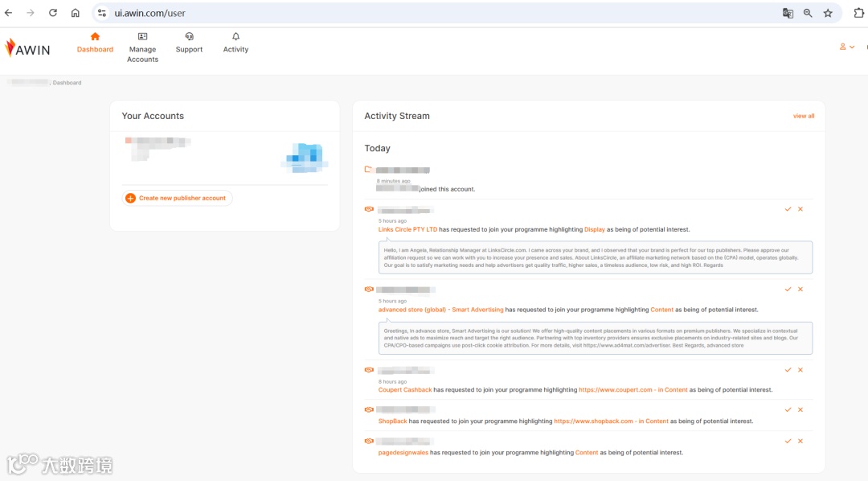868x481 pixels.
Task: Open ShopBack publisher link
Action: pyautogui.click(x=392, y=421)
